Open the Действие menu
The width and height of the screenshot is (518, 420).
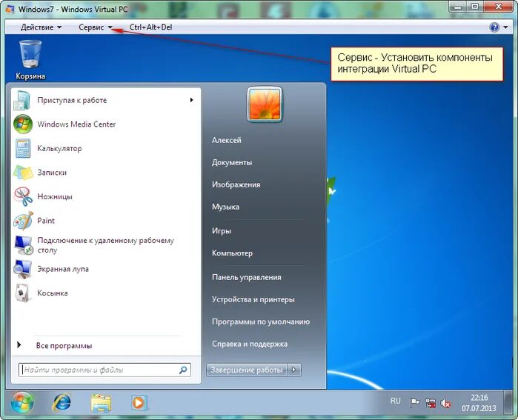[x=41, y=27]
